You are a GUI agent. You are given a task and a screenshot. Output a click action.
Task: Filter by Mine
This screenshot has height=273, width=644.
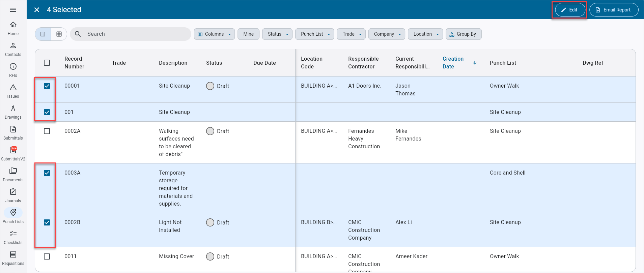[249, 34]
